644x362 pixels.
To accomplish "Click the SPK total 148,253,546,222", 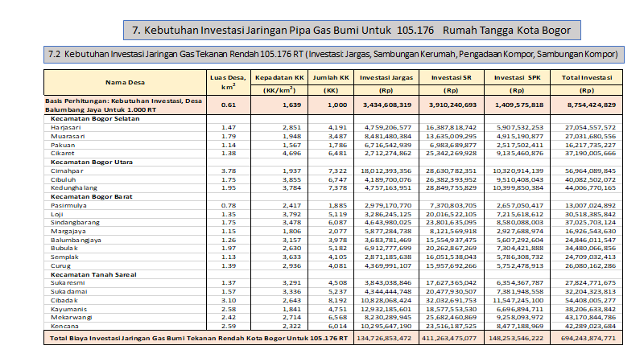I will (516, 339).
